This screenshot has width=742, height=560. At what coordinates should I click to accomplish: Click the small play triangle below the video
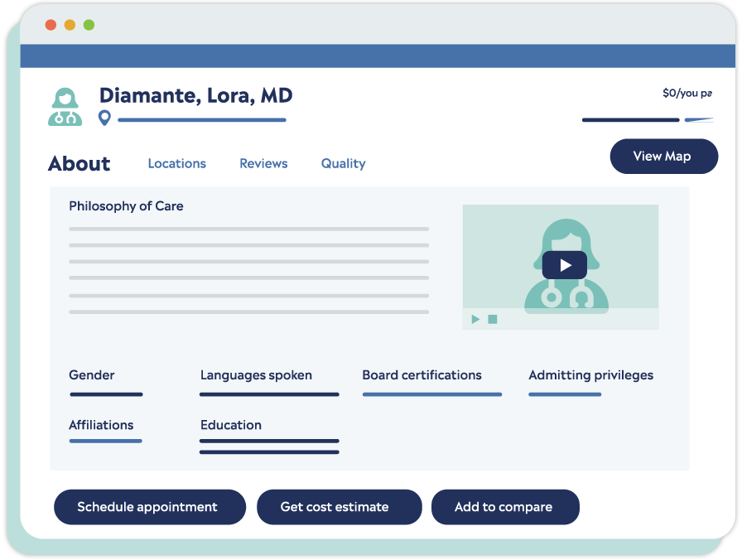coord(475,318)
